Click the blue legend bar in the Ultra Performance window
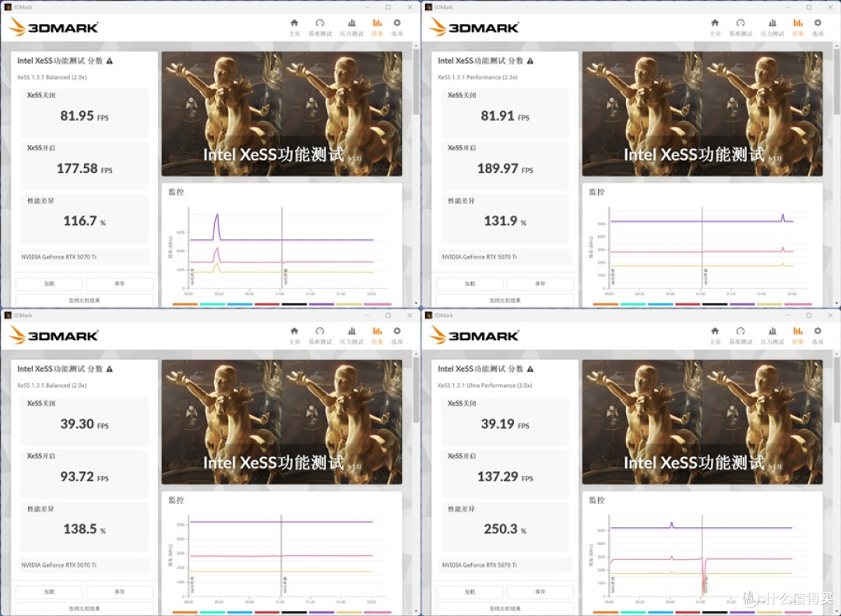The width and height of the screenshot is (841, 616). pos(660,612)
